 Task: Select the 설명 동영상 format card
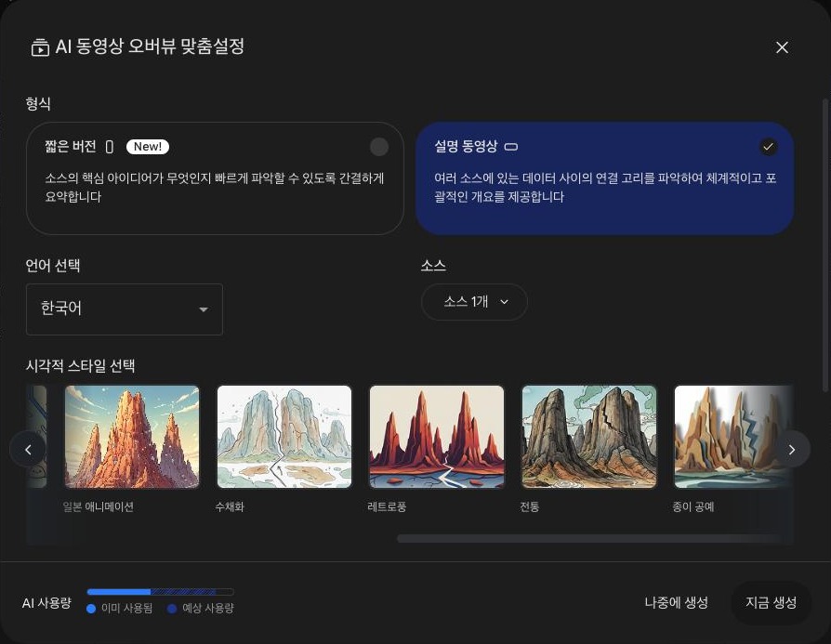click(605, 178)
